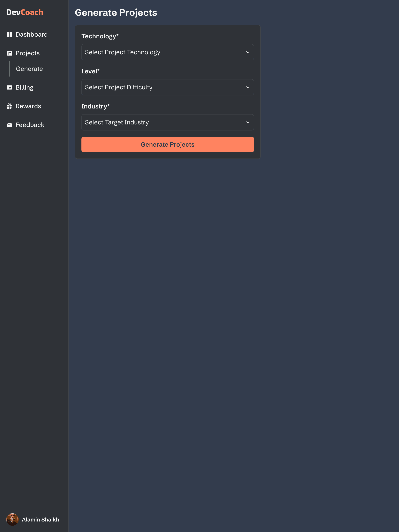Click the Industry dropdown chevron
Image resolution: width=399 pixels, height=532 pixels.
click(248, 122)
